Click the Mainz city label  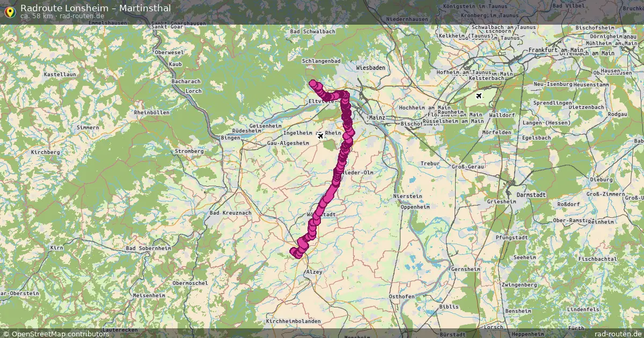[377, 117]
